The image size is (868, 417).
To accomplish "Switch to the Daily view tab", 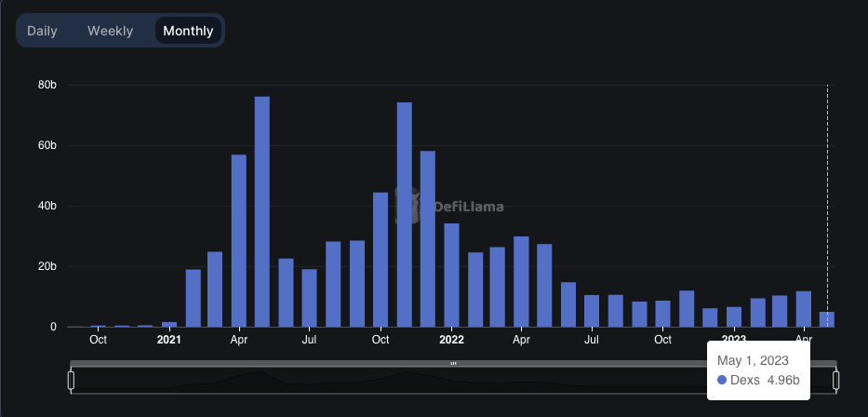I will (42, 31).
